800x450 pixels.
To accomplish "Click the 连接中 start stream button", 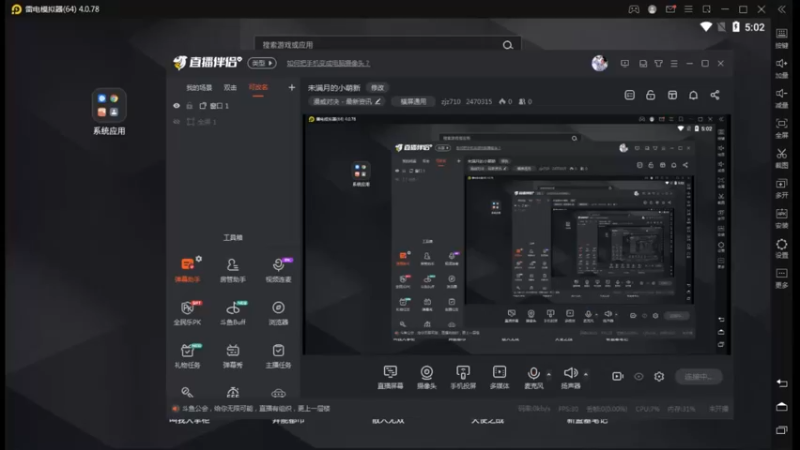I will tap(698, 377).
